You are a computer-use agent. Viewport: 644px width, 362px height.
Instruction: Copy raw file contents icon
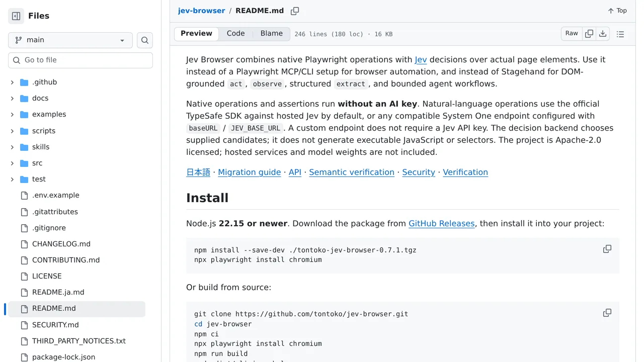[x=589, y=34]
